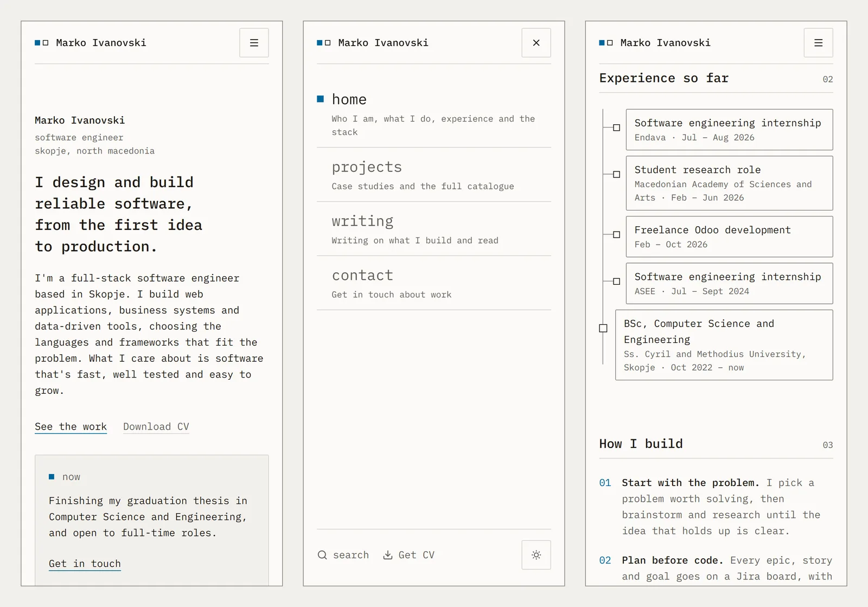Click the logo squares in the left panel header

click(42, 43)
